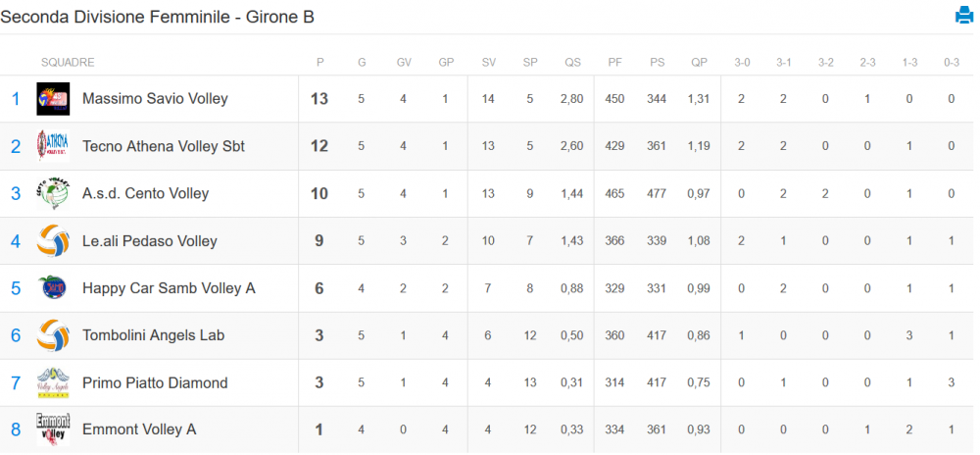The height and width of the screenshot is (455, 980).
Task: Select Primo Piatto Diamond logo
Action: (x=53, y=382)
